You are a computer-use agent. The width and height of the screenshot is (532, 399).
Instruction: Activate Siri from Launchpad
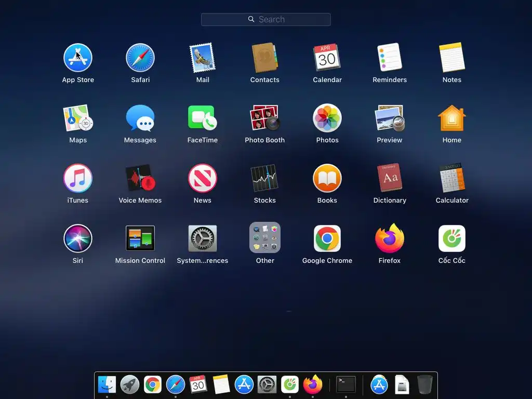(x=78, y=238)
